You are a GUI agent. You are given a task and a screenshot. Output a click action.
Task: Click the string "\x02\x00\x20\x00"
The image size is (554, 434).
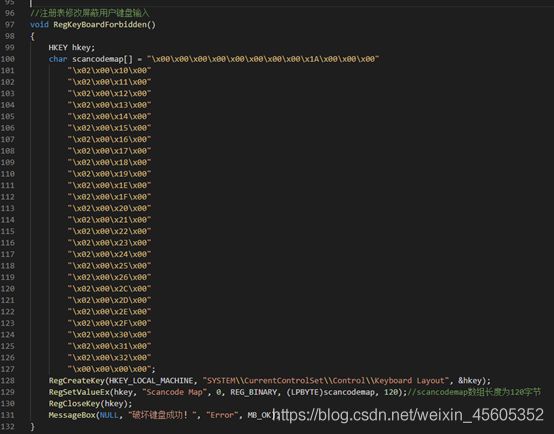tap(110, 209)
